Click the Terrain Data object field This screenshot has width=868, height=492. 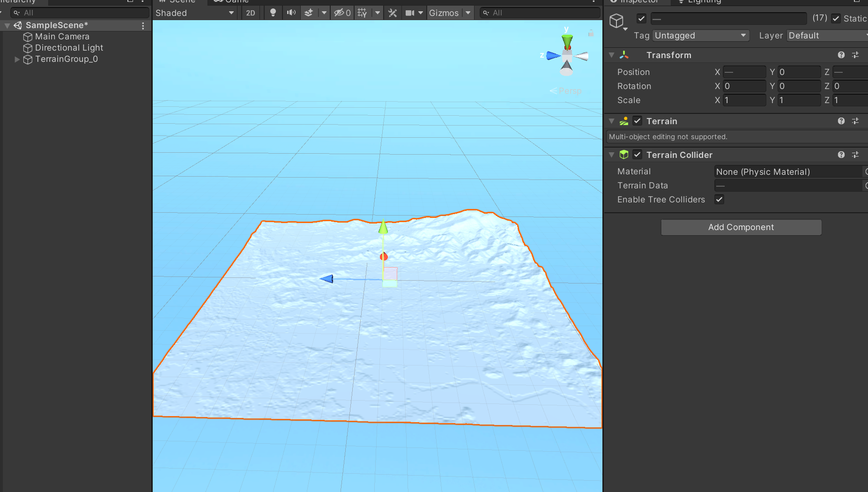[788, 186]
